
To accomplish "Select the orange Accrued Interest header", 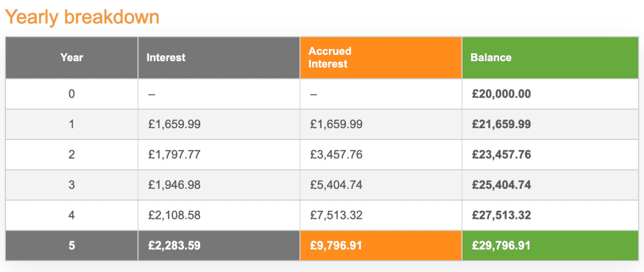I will (330, 57).
